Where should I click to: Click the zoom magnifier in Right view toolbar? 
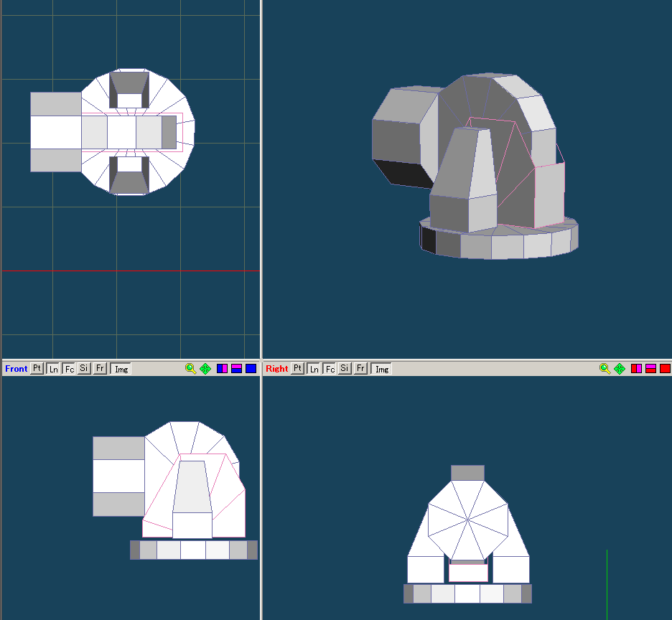(605, 368)
